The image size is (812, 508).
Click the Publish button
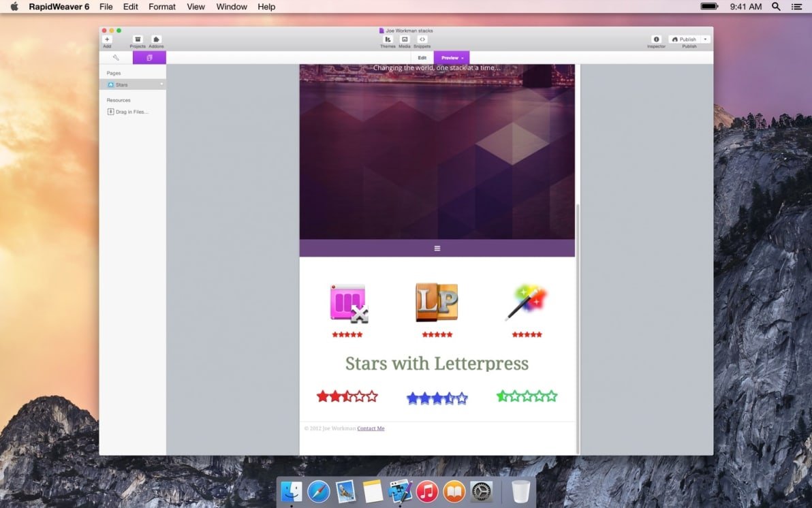[685, 39]
